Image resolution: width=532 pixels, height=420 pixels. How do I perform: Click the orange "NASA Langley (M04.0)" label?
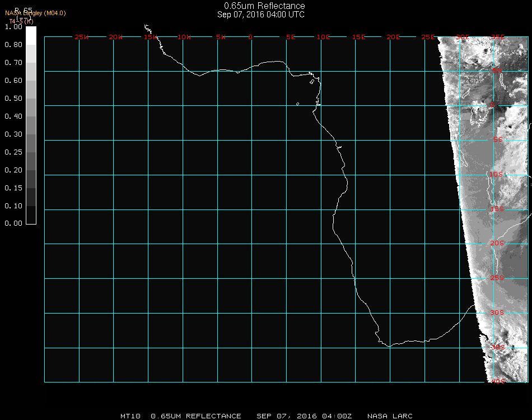point(35,13)
